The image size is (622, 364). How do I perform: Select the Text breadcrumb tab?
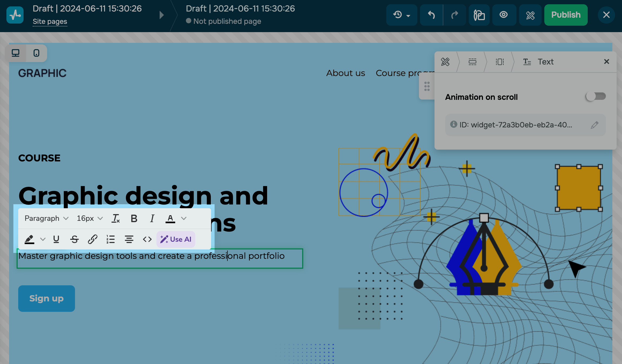[x=538, y=62]
